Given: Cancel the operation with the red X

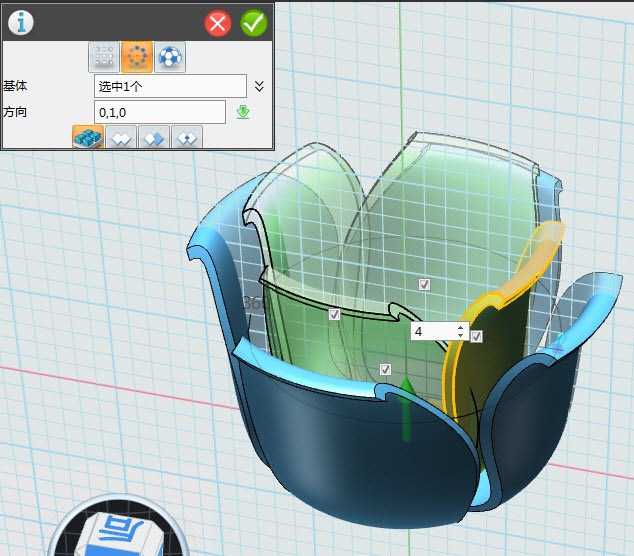Looking at the screenshot, I should point(218,23).
